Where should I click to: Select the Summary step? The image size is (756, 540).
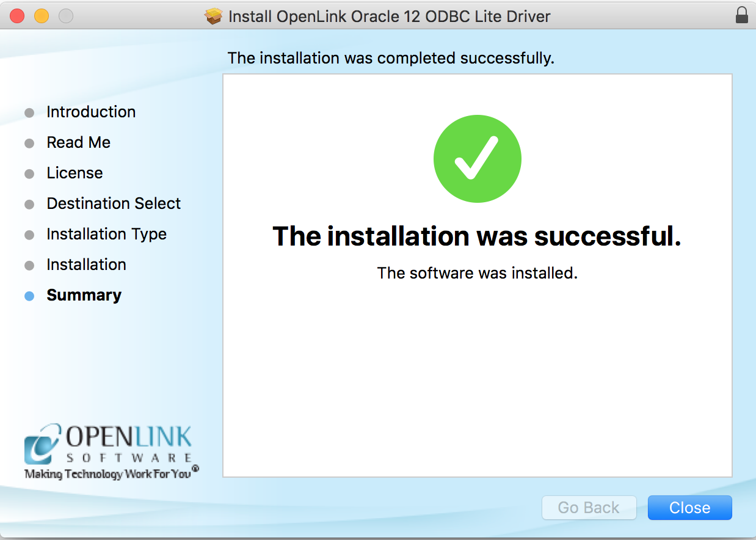tap(84, 295)
